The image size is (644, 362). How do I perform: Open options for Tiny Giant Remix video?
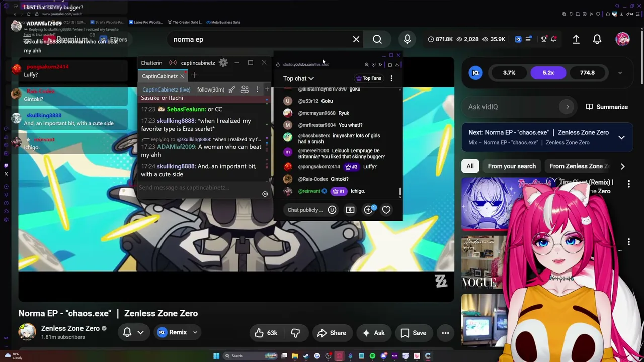[x=628, y=185]
